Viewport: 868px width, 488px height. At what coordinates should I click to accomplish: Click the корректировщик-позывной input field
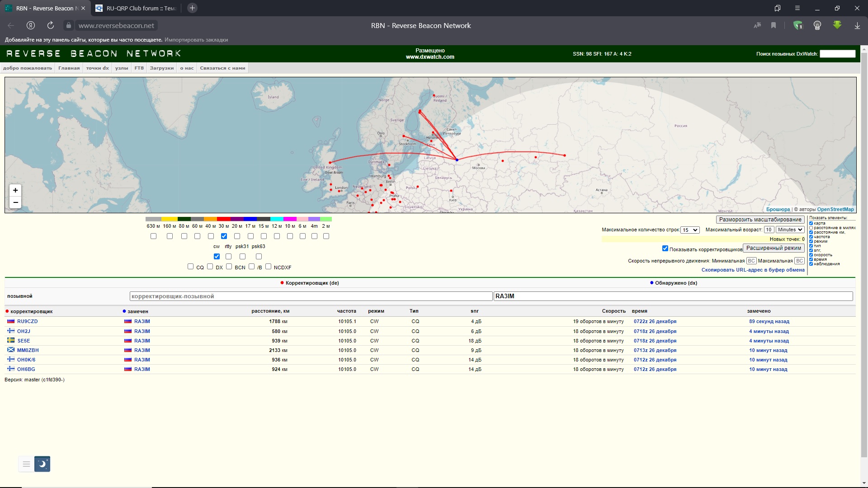click(x=311, y=296)
